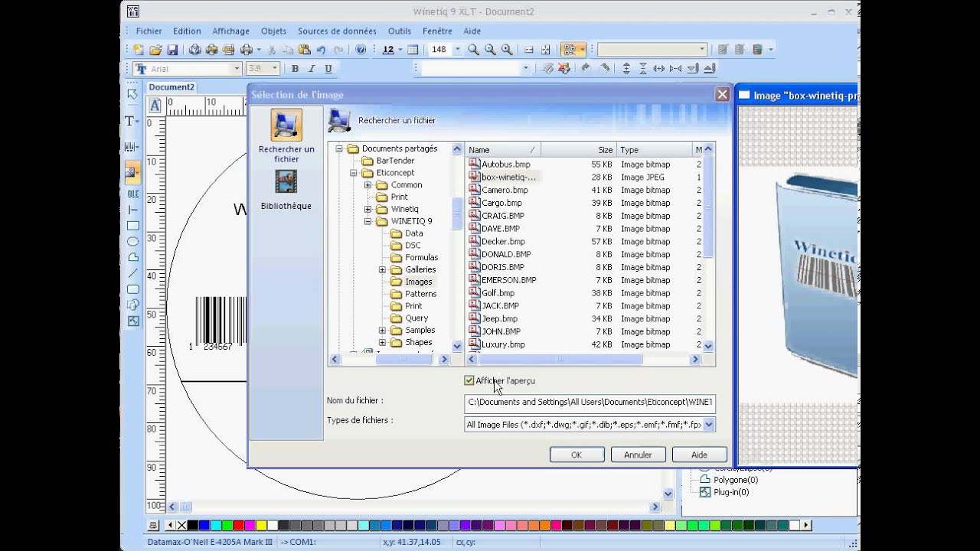Click the first magnifier zoom icon

click(x=473, y=50)
